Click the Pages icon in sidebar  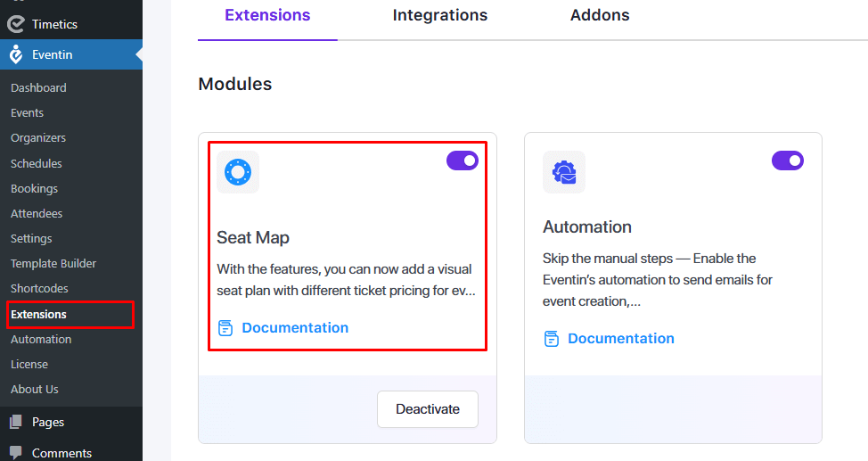point(15,423)
